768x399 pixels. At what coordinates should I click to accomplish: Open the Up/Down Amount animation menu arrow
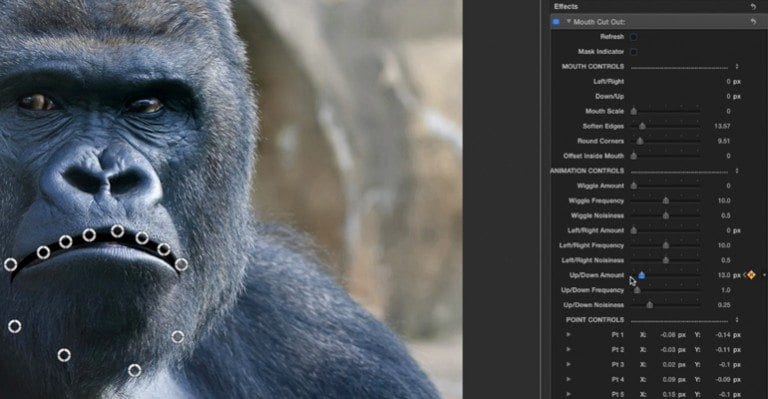[x=764, y=275]
